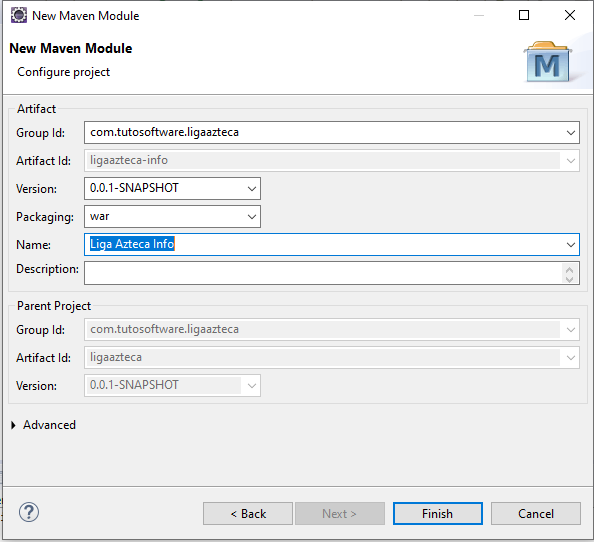Open the Parent Project Group Id dropdown arrow

point(571,330)
